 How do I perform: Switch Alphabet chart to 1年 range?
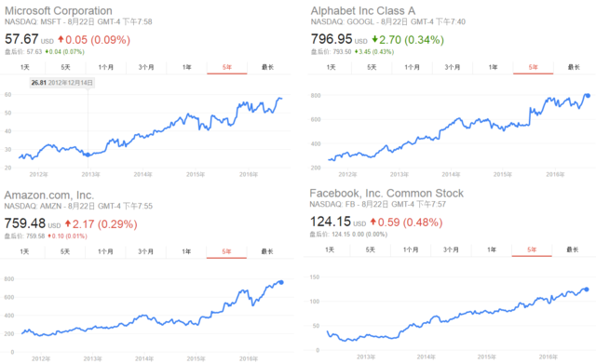[493, 67]
